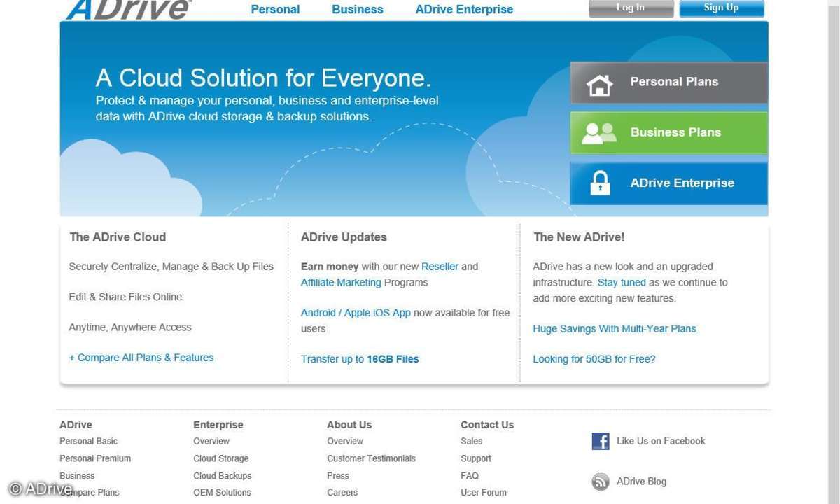
Task: Open Careers footer link
Action: 342,493
